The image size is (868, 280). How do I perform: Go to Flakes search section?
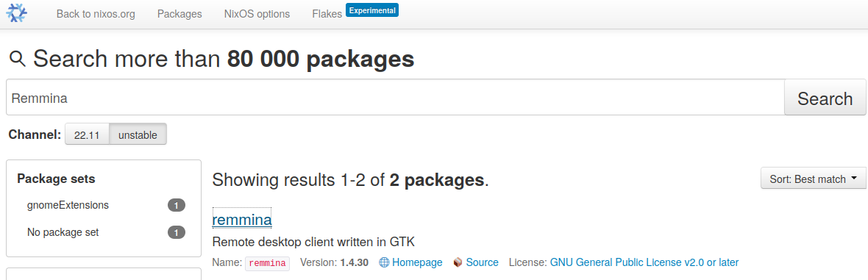tap(327, 15)
